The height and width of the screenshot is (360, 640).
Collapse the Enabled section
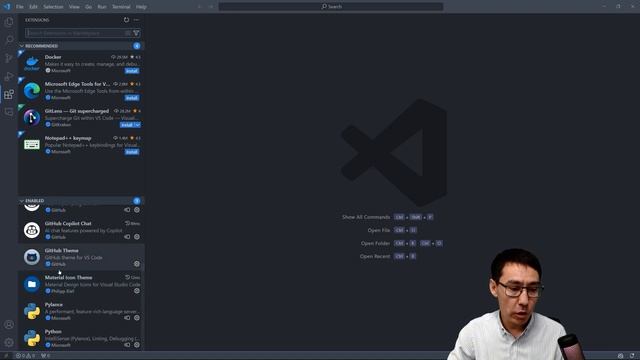(22, 201)
